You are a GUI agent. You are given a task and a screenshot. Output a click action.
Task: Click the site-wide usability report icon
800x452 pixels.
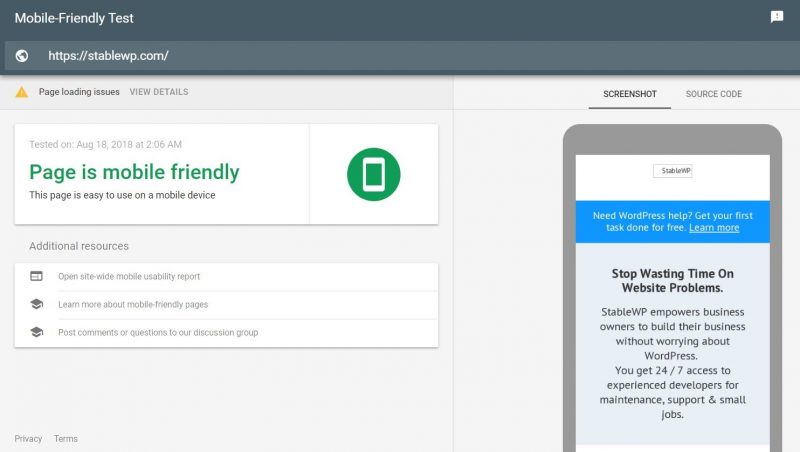pyautogui.click(x=36, y=276)
